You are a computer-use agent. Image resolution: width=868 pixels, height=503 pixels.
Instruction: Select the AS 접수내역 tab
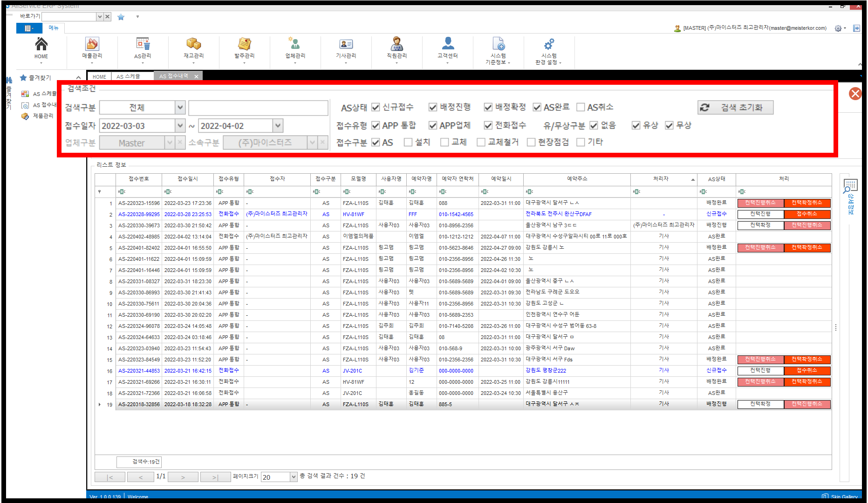click(x=173, y=76)
